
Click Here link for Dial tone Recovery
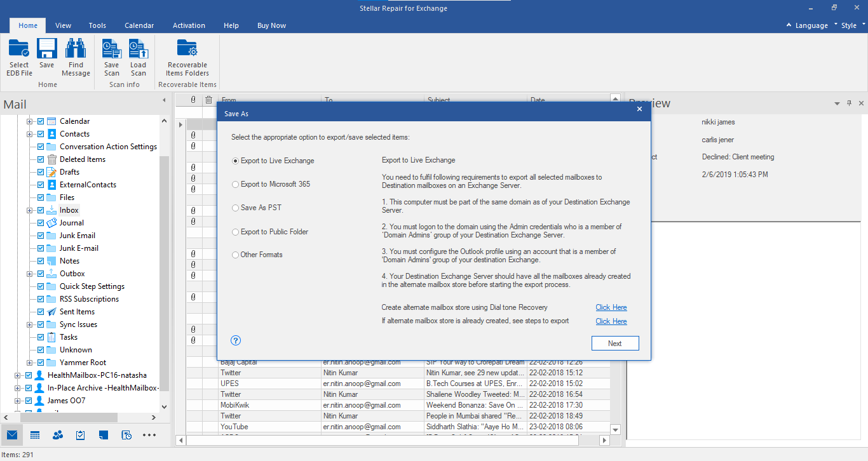pos(611,307)
